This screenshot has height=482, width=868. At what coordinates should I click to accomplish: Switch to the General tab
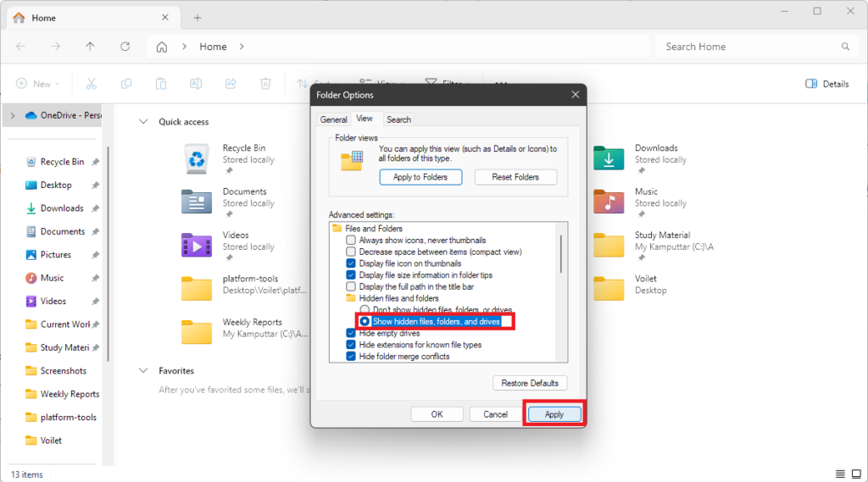click(333, 119)
